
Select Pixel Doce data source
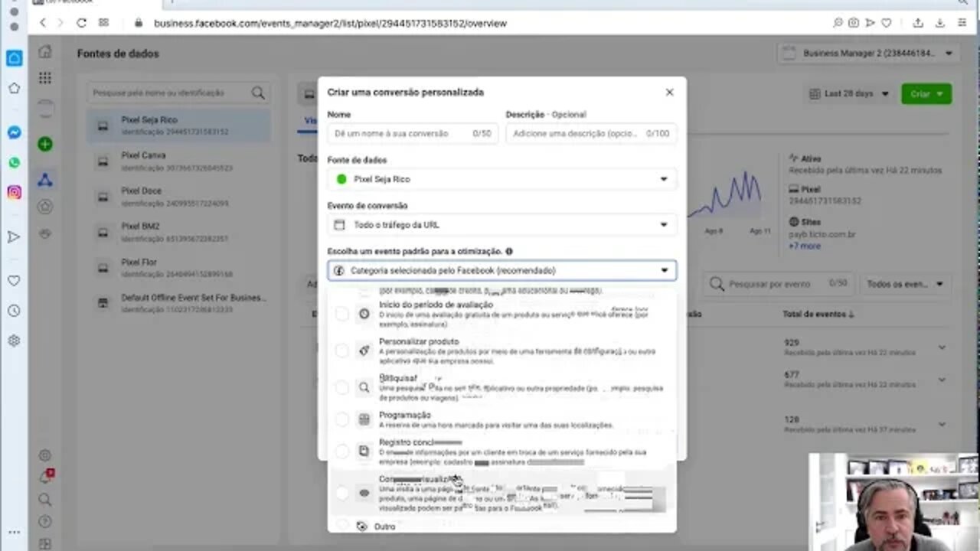click(178, 197)
